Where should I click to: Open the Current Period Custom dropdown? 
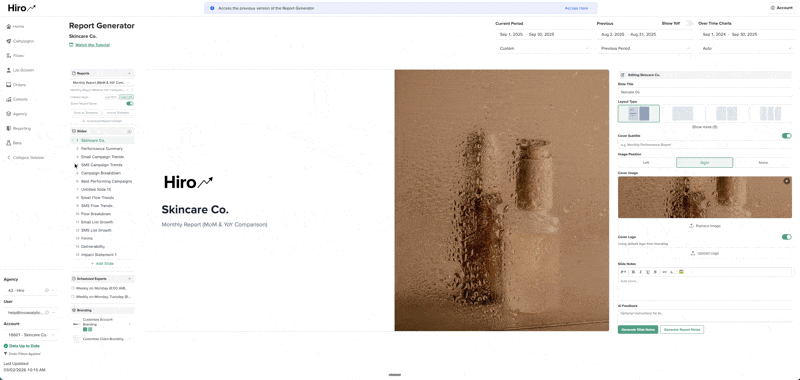click(x=544, y=48)
